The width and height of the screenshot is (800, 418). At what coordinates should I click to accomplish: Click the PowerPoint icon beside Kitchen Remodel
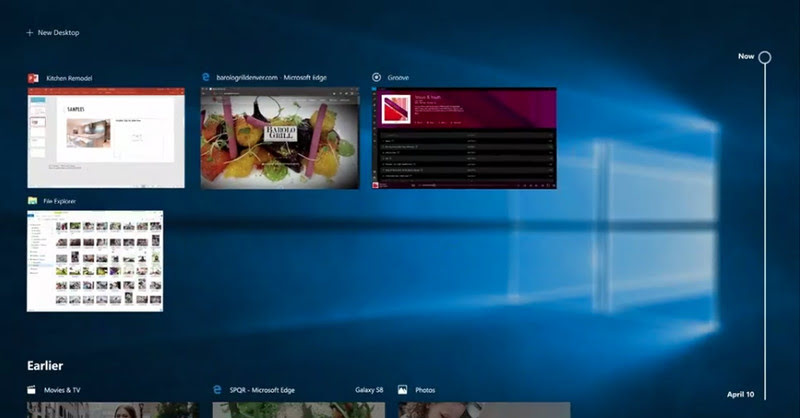[x=33, y=77]
